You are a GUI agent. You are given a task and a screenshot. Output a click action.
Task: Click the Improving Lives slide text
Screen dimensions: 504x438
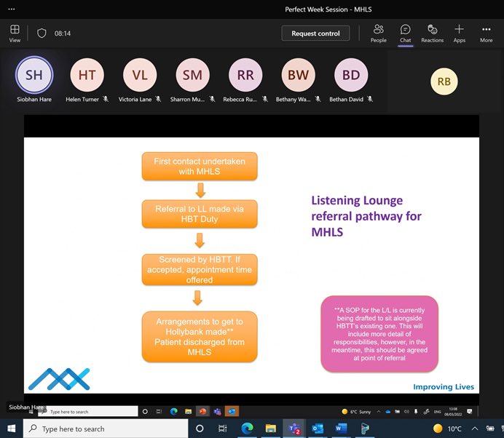pyautogui.click(x=444, y=386)
